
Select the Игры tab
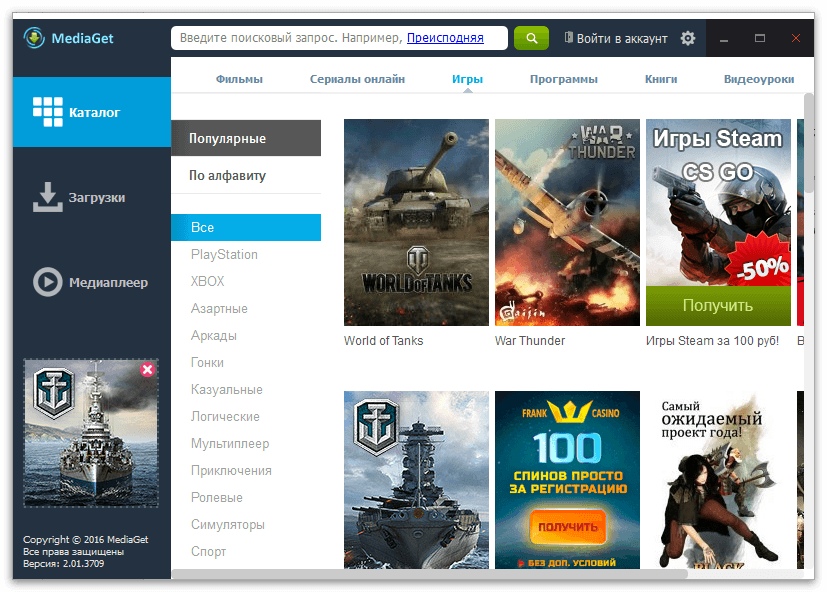coord(467,79)
